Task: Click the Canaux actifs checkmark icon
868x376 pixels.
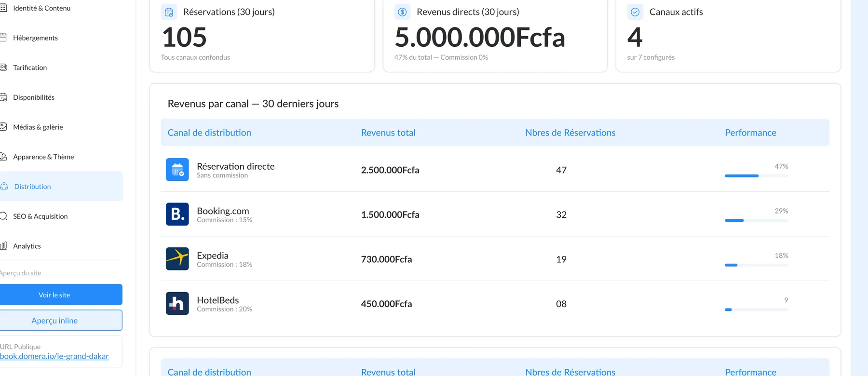Action: coord(635,12)
